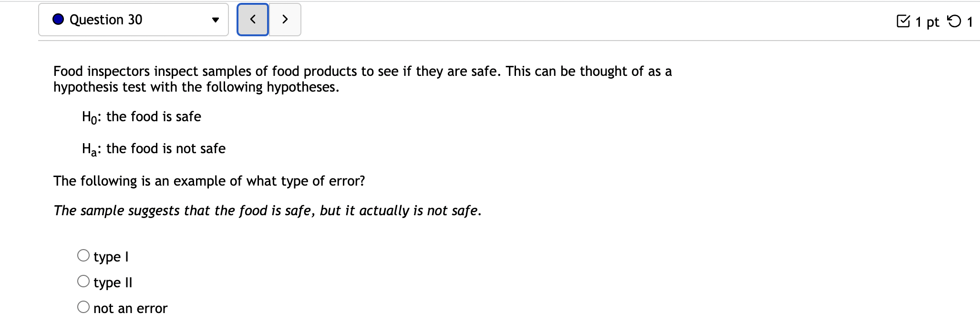Click the blue filled circle beside Question 30
Image resolution: width=980 pixels, height=335 pixels.
57,20
